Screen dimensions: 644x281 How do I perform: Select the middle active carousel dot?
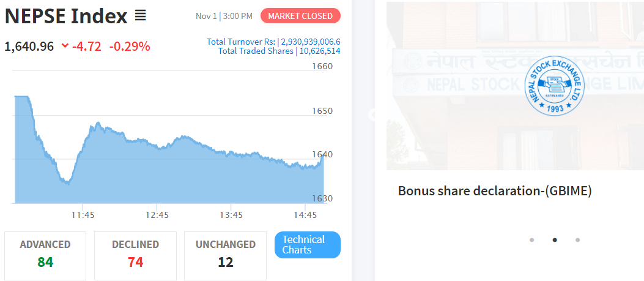coord(555,240)
